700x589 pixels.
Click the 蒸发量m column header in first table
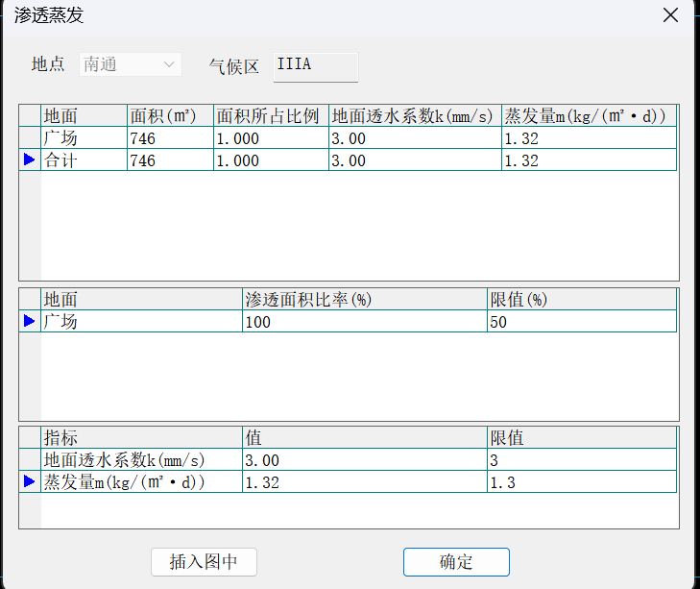589,116
